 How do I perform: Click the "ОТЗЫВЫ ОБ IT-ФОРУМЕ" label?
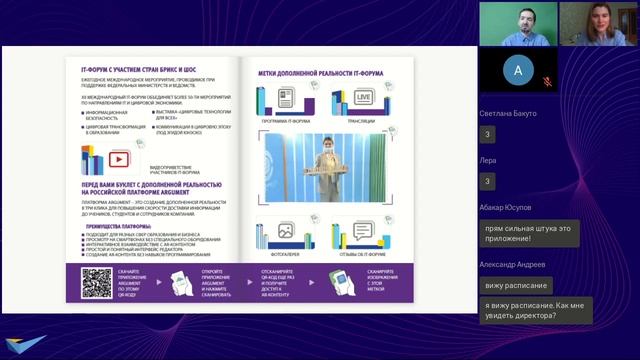point(362,254)
